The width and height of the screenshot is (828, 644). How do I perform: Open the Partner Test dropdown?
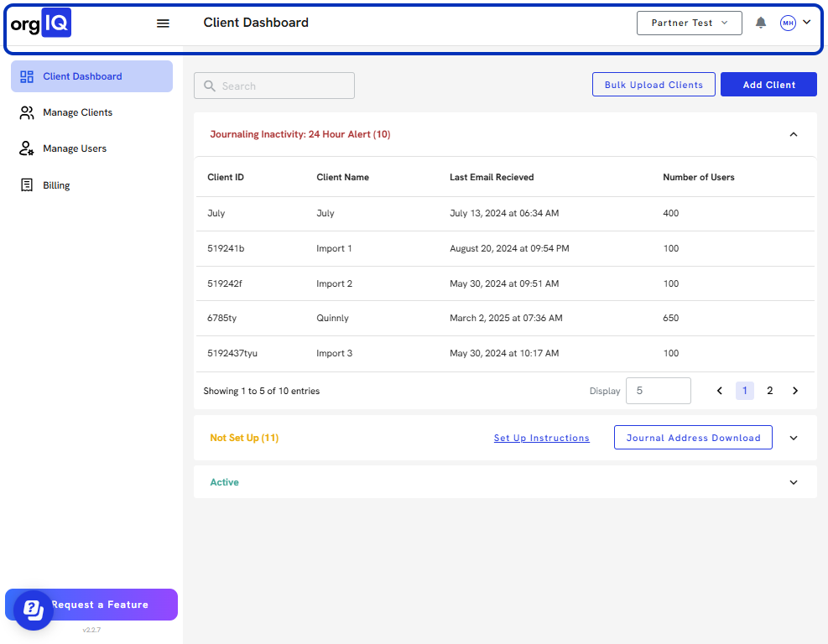689,23
